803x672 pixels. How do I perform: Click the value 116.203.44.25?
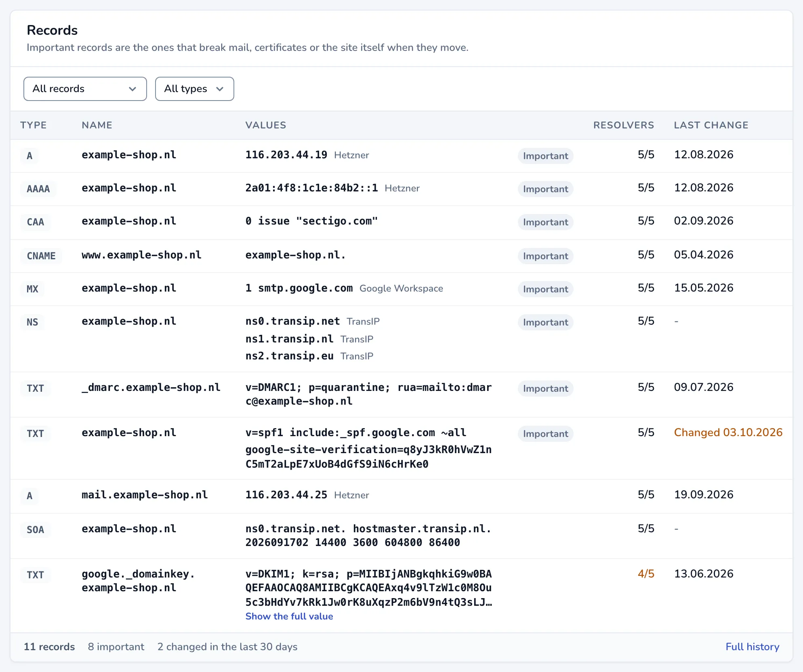(286, 495)
